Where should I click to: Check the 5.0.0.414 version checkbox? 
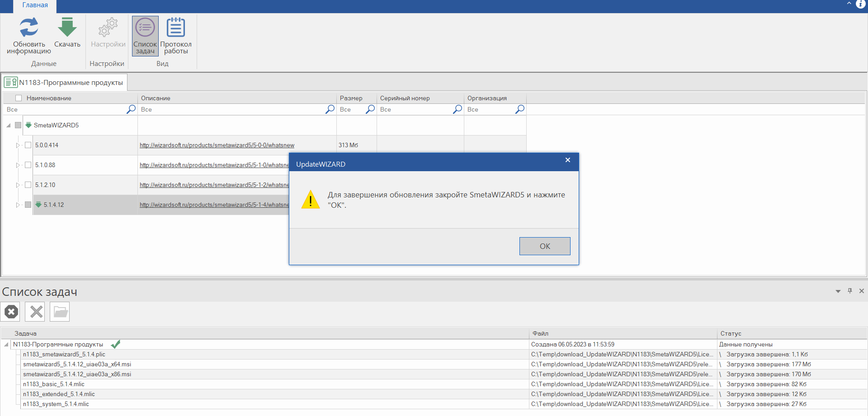pyautogui.click(x=28, y=145)
